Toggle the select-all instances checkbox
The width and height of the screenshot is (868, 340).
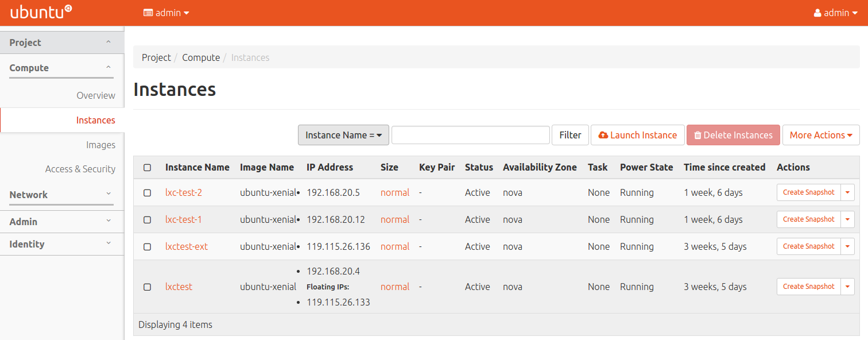147,168
